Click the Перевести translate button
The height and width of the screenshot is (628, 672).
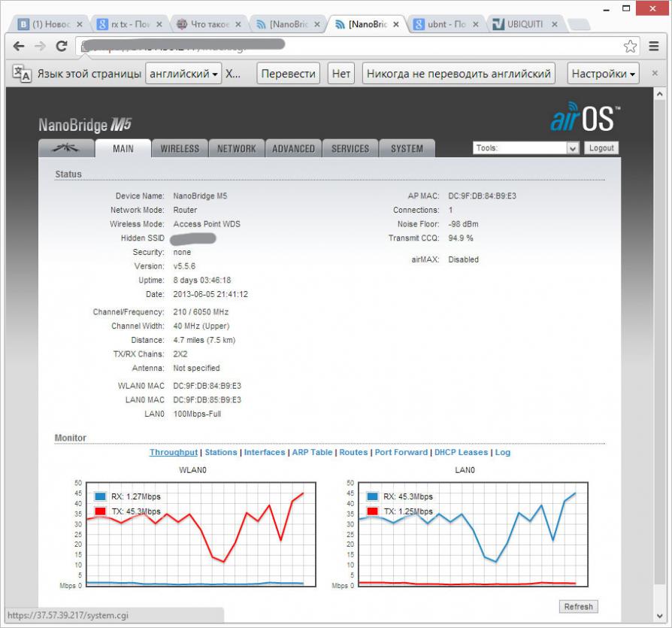point(288,74)
